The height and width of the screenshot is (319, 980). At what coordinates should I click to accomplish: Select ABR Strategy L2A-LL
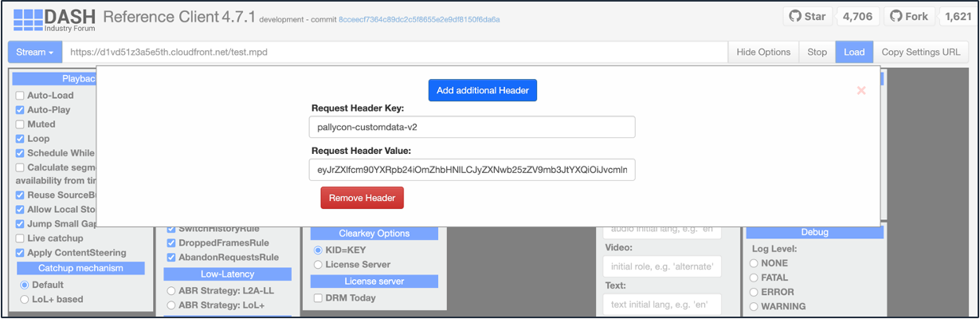(x=171, y=291)
